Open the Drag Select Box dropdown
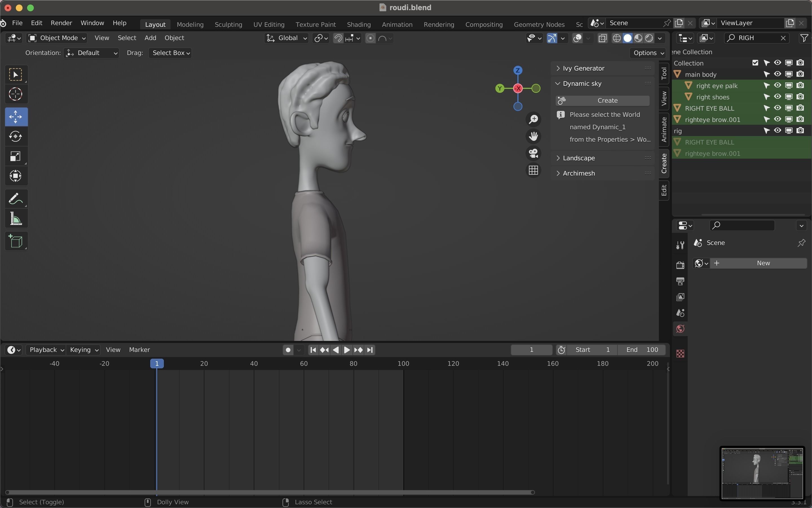 click(171, 53)
